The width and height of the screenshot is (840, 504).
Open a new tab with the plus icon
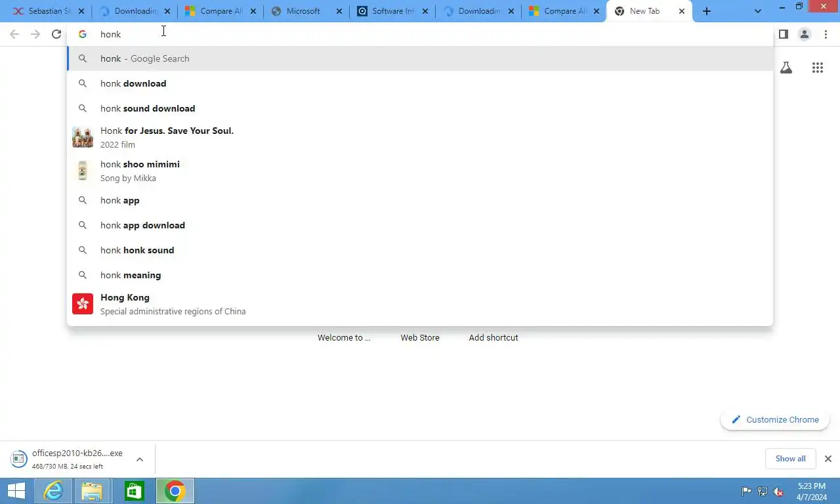[707, 11]
